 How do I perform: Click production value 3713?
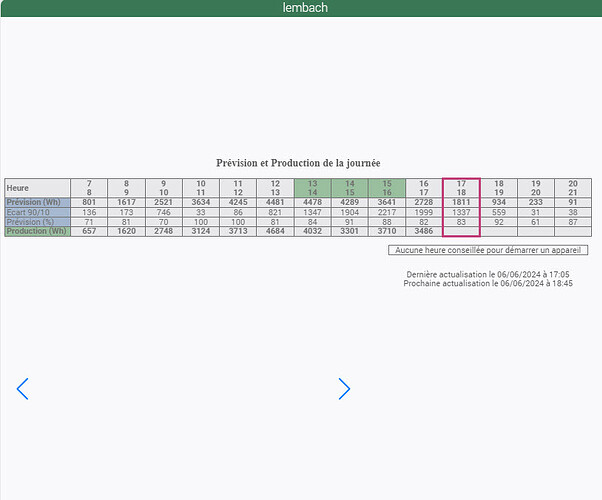(x=238, y=231)
